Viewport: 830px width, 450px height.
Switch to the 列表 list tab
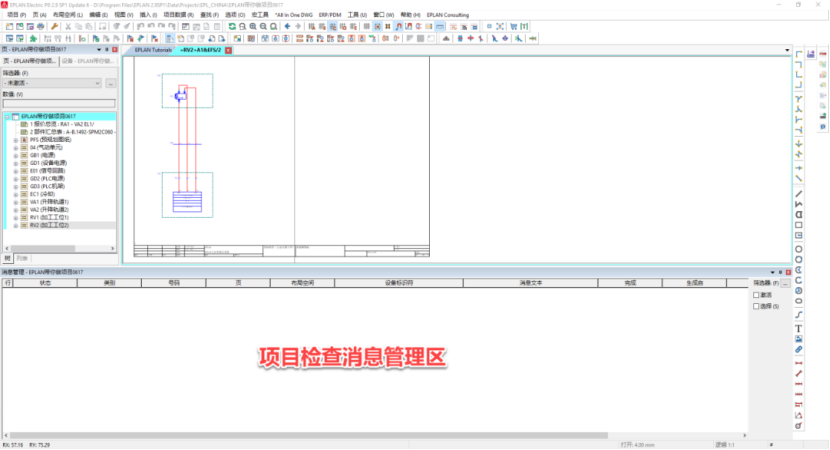point(22,258)
